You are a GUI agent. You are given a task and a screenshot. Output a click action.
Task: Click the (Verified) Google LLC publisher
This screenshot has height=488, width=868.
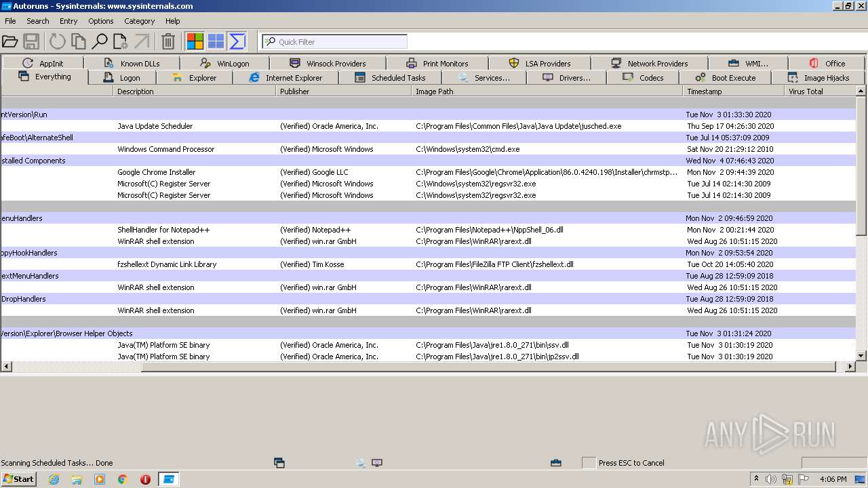314,172
